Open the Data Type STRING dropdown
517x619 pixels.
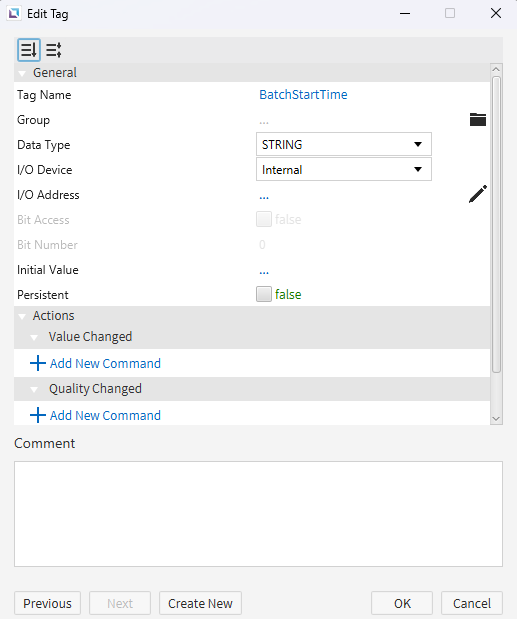pos(344,144)
